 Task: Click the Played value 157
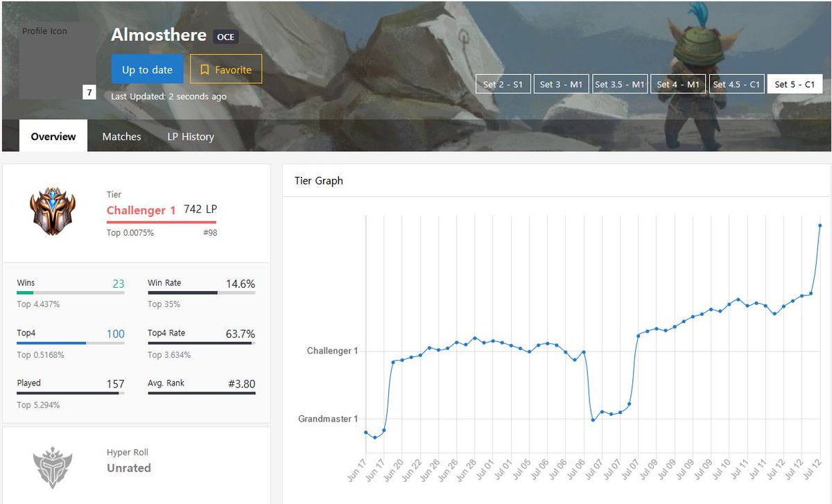tap(116, 384)
